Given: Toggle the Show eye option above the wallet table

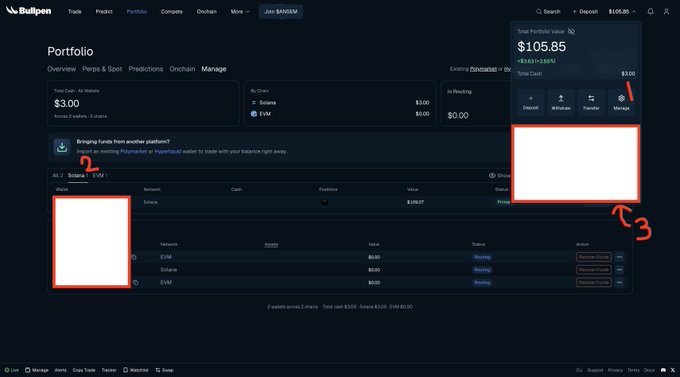Looking at the screenshot, I should point(500,176).
